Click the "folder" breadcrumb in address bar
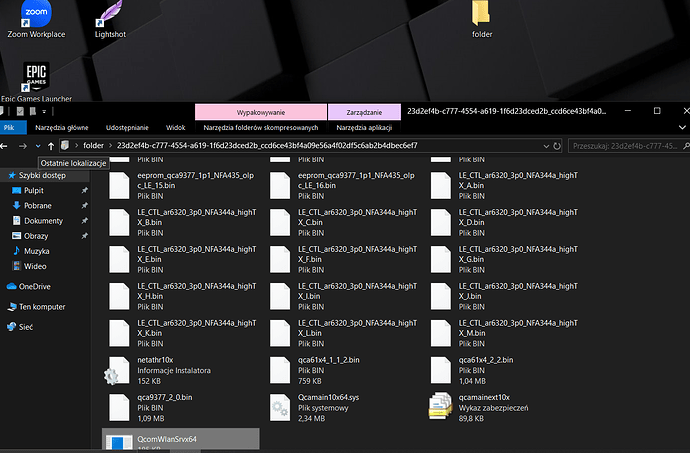Viewport: 690px width, 453px height. [93, 146]
